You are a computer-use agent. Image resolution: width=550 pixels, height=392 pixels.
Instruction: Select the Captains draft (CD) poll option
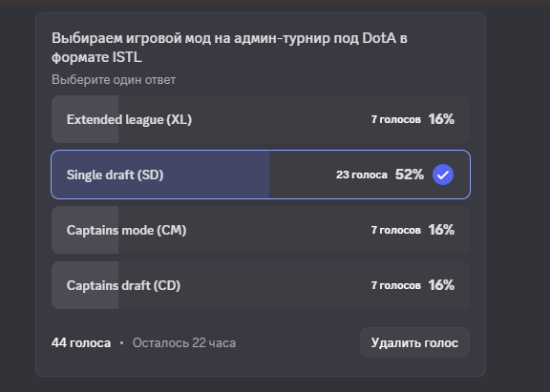[261, 285]
